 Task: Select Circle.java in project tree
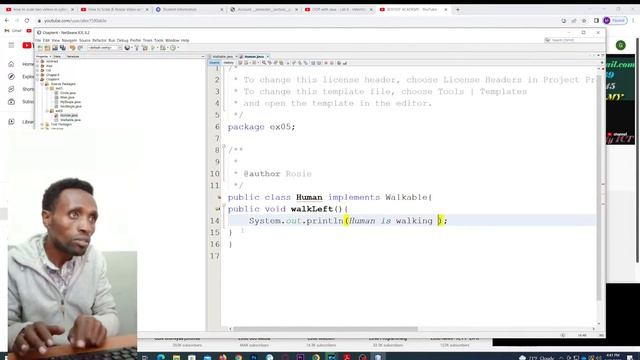click(68, 93)
